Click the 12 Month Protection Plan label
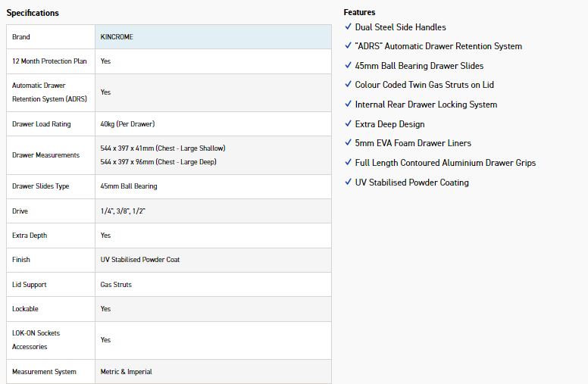This screenshot has width=588, height=384. 49,61
